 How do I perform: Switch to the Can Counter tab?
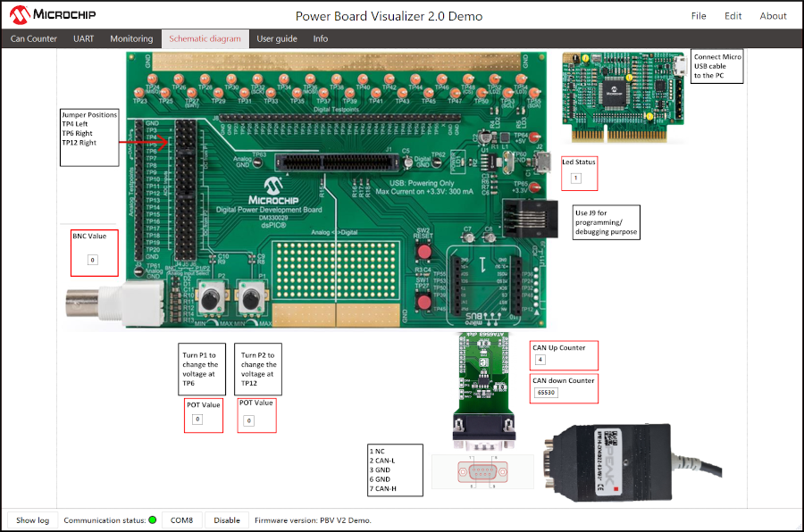point(33,38)
